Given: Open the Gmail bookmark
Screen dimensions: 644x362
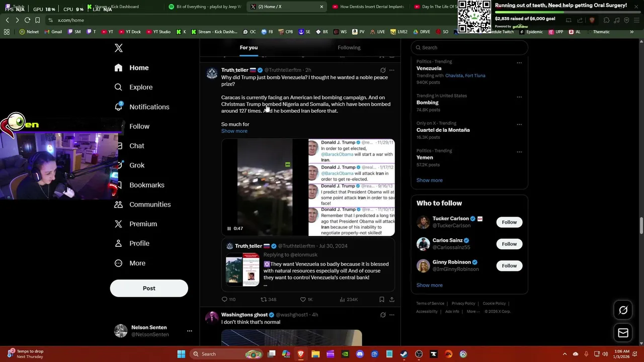Looking at the screenshot, I should (53, 32).
